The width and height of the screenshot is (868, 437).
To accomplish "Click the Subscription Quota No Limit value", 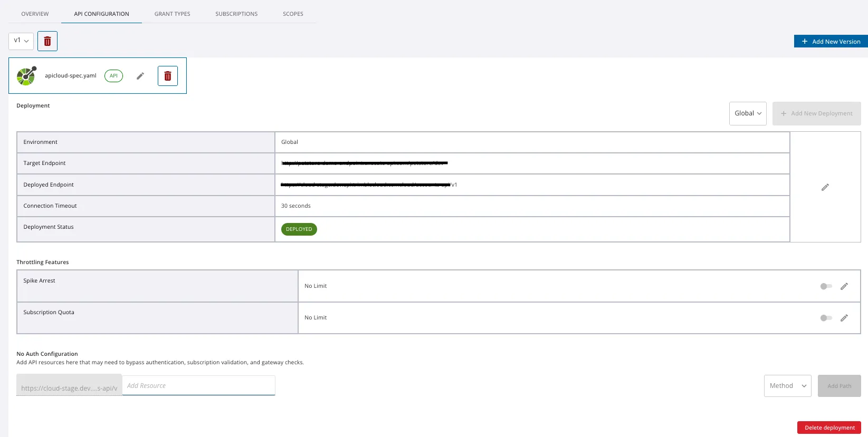I will [316, 318].
